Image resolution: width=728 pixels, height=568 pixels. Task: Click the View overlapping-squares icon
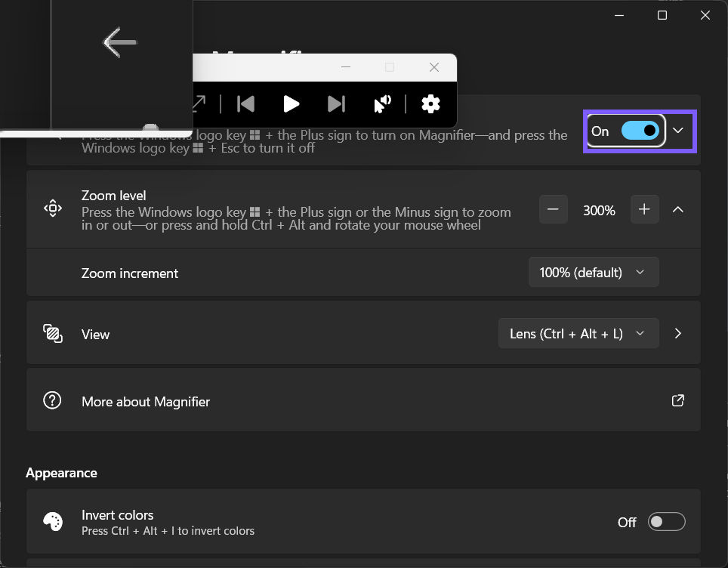[x=53, y=333]
